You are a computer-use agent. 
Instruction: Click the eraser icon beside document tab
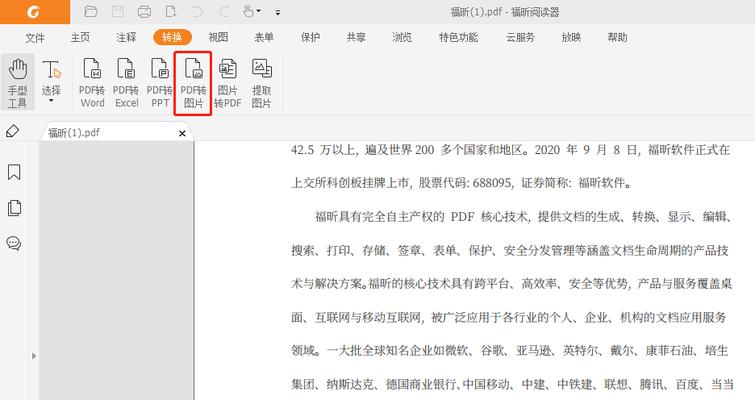[x=13, y=131]
